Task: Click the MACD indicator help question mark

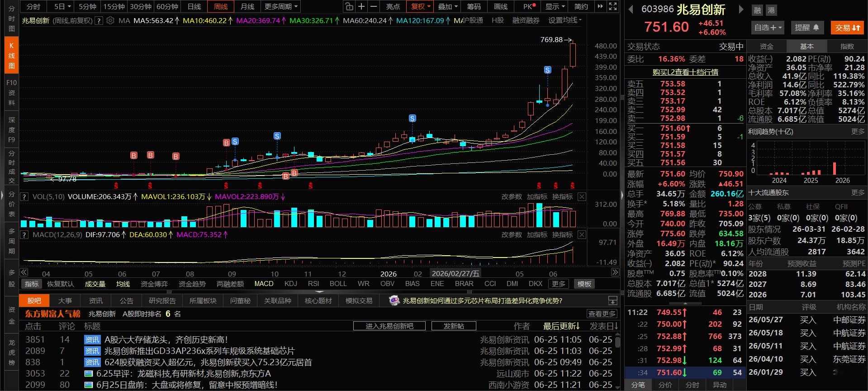Action: coord(24,235)
